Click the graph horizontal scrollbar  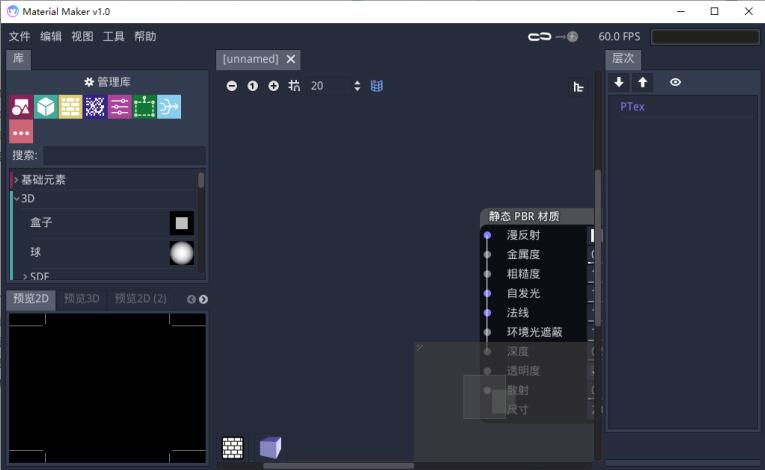tap(338, 466)
